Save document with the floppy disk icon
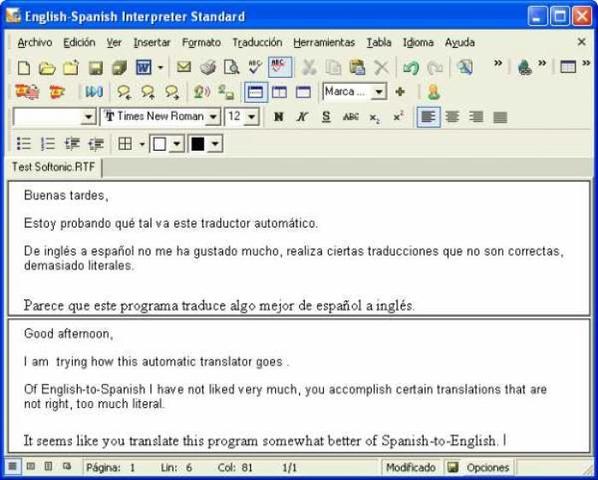The width and height of the screenshot is (598, 480). 96,68
